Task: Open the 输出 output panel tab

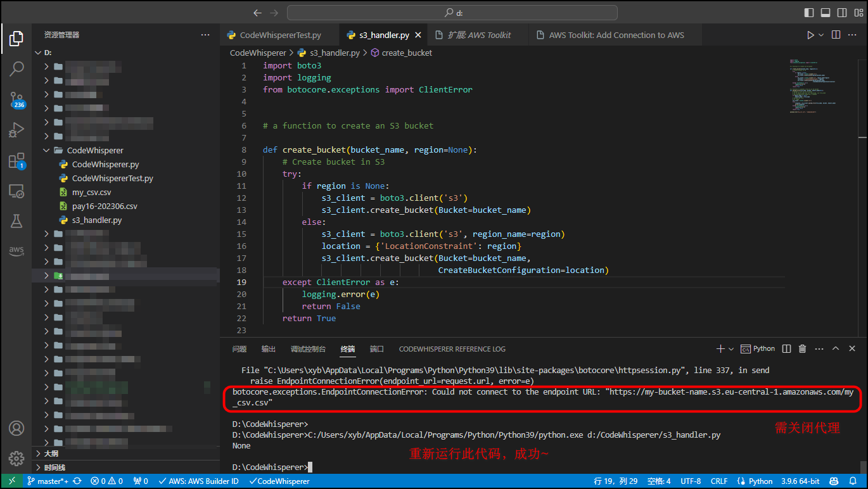Action: [269, 349]
